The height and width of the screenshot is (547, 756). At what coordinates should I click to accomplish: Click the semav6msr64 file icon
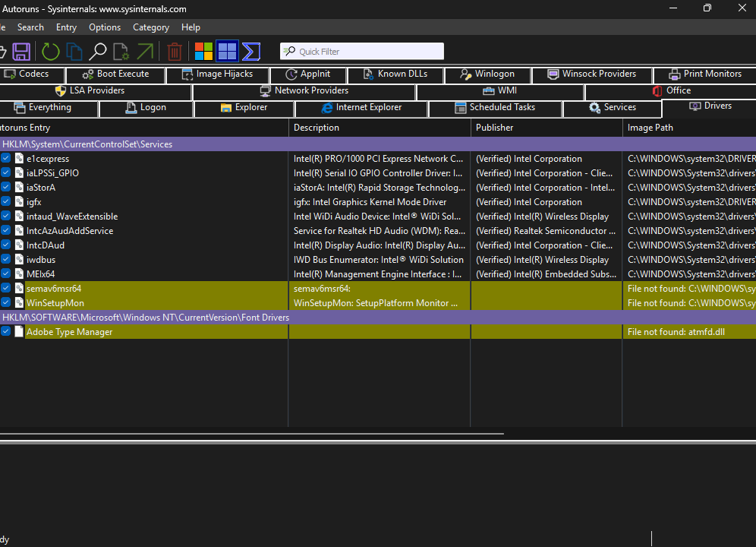[x=19, y=288]
